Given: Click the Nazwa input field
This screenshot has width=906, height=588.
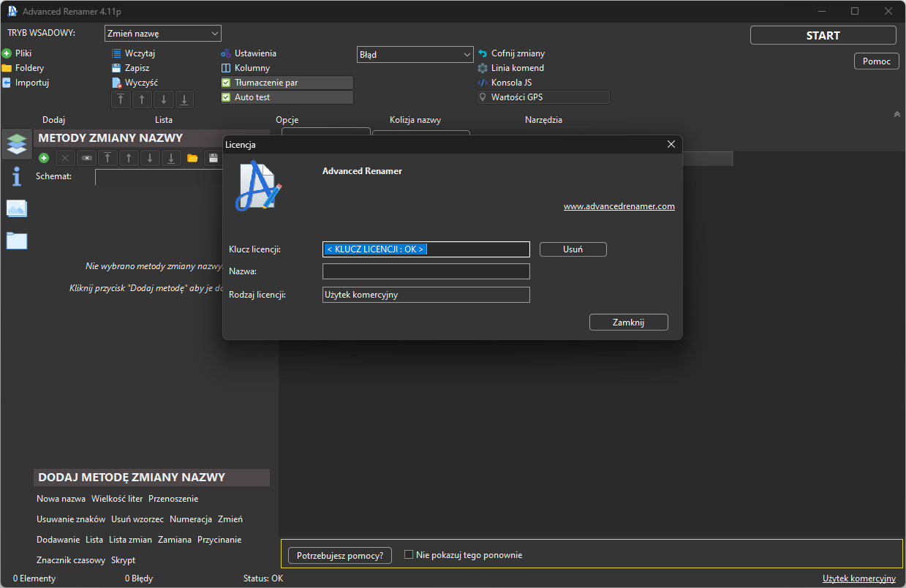Looking at the screenshot, I should 426,271.
